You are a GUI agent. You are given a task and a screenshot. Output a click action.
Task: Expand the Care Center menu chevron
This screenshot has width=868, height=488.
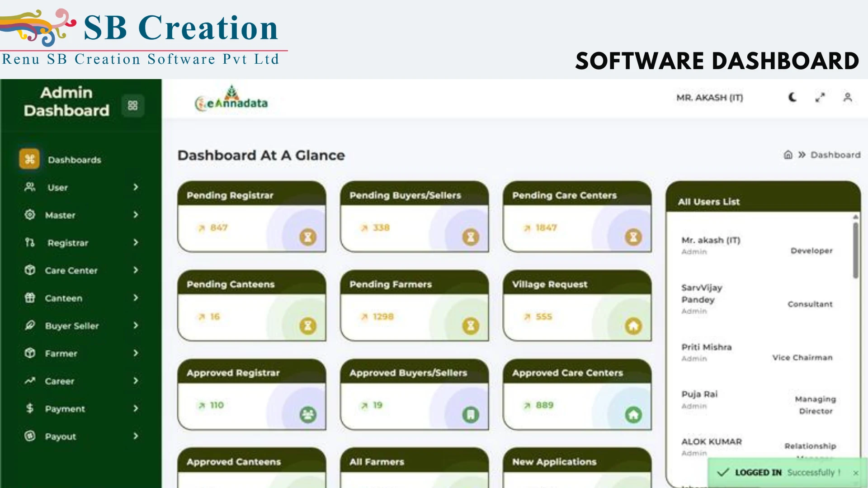click(x=136, y=270)
